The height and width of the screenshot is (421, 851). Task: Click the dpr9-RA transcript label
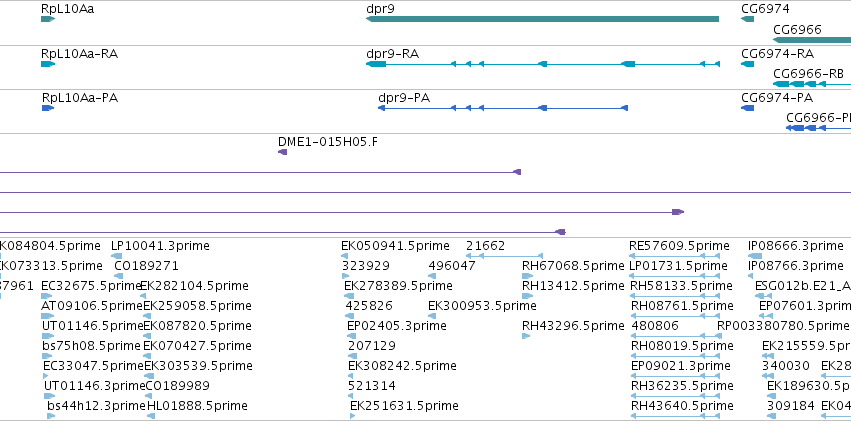(392, 54)
